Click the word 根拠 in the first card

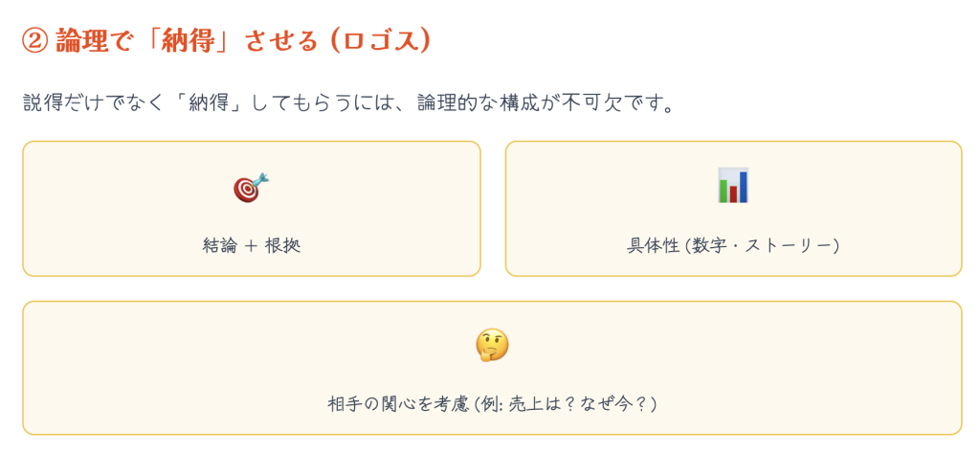tap(284, 245)
